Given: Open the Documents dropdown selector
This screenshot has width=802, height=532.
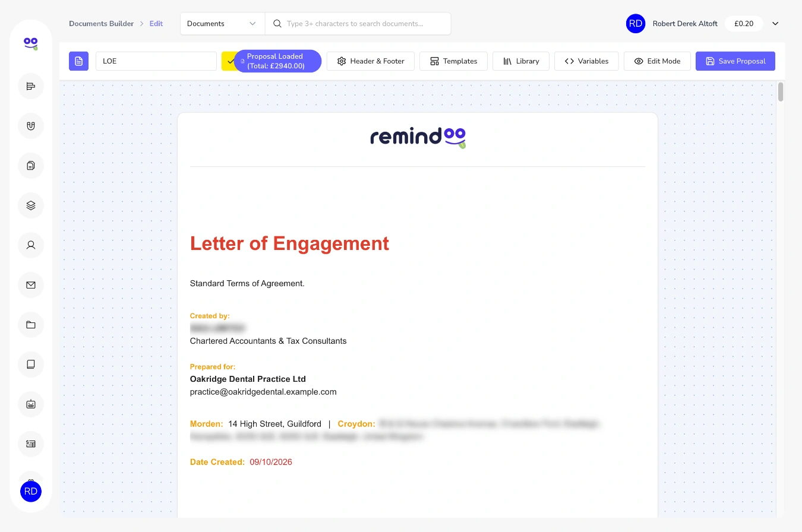Looking at the screenshot, I should (x=222, y=24).
